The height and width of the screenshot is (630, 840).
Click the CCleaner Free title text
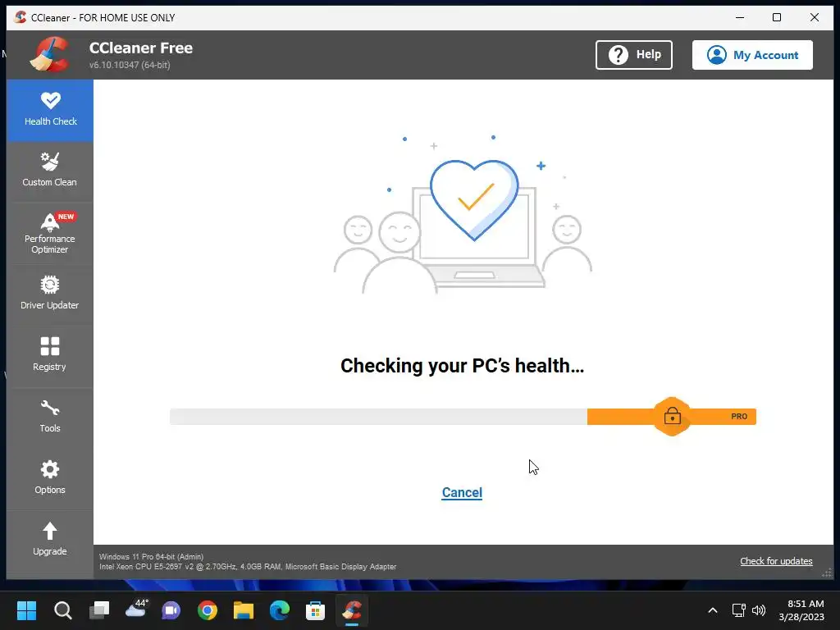[141, 48]
